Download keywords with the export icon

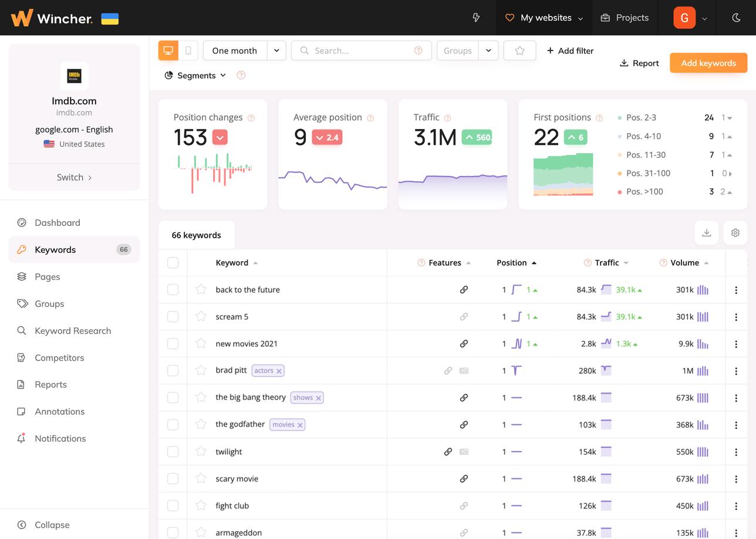click(x=707, y=233)
